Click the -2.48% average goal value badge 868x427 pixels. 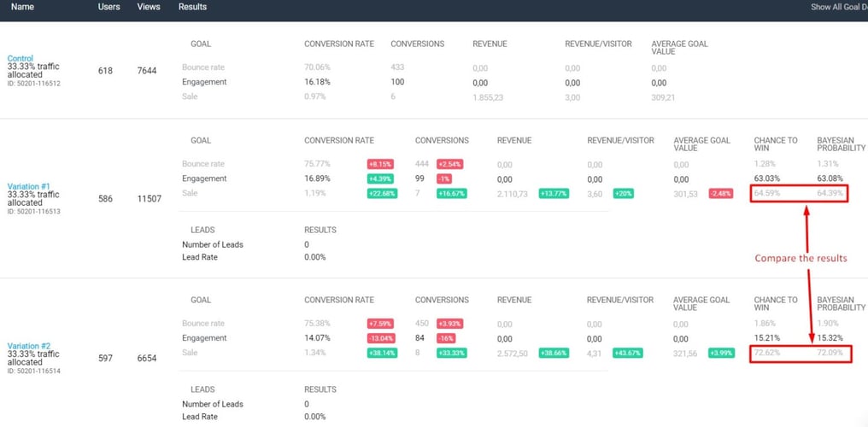(720, 194)
